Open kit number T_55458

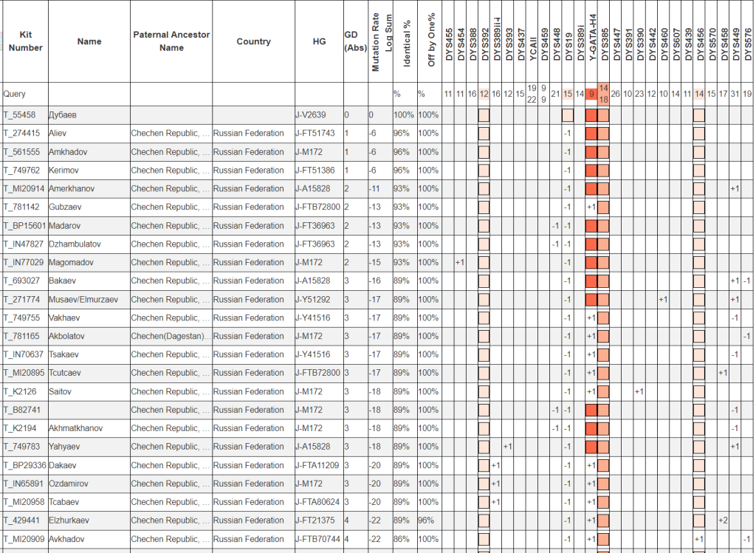(19, 115)
